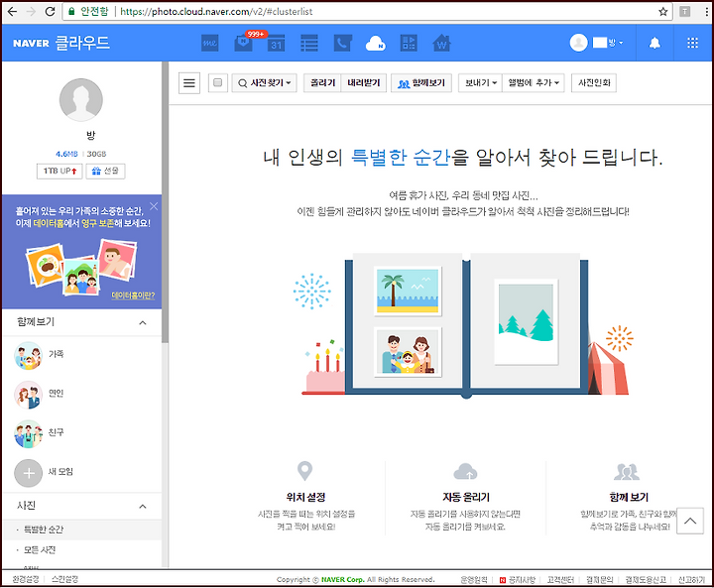The height and width of the screenshot is (588, 714).
Task: Open the apps grid icon
Action: [x=692, y=43]
